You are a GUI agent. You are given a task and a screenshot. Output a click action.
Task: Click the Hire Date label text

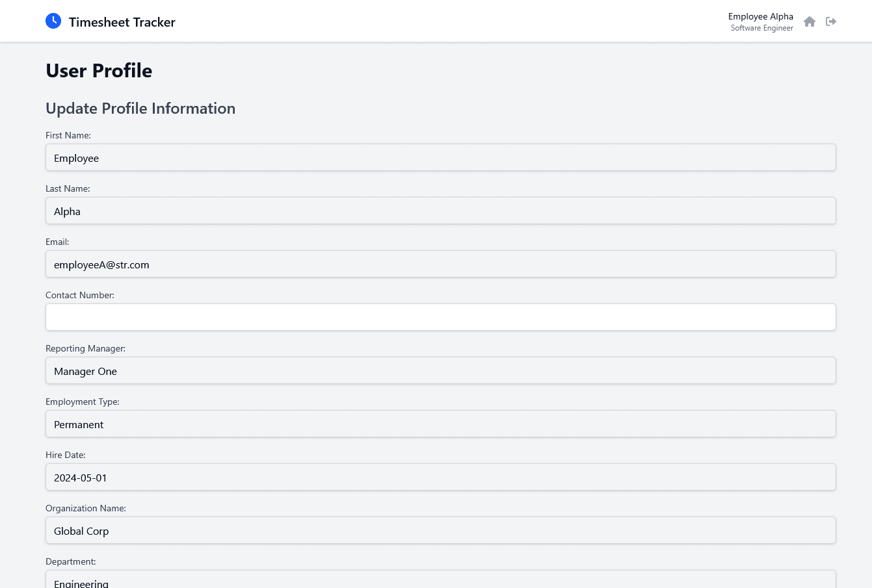coord(65,455)
